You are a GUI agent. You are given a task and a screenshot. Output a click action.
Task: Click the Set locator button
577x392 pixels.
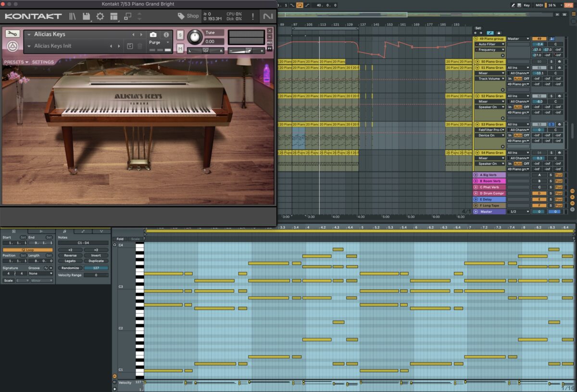pyautogui.click(x=477, y=28)
